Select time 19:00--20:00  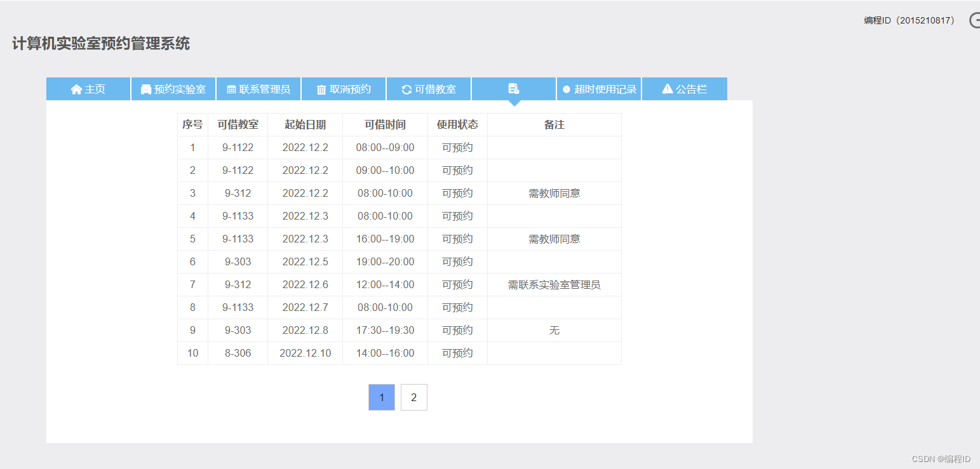coord(386,262)
